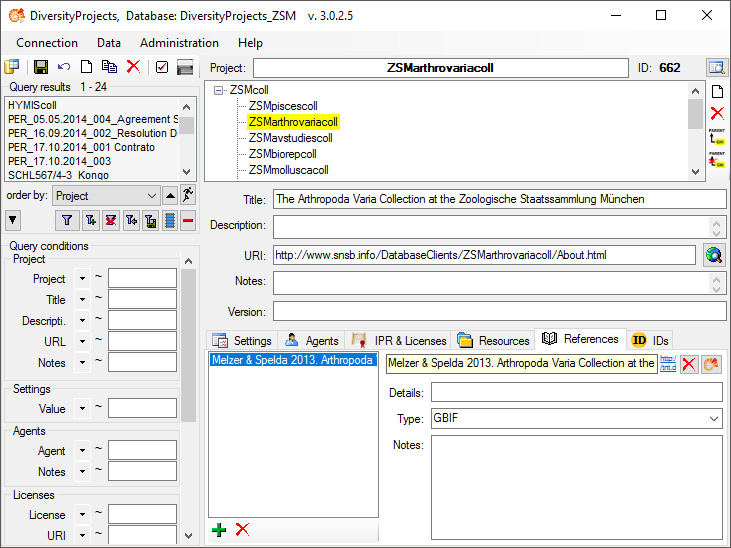Click black triangle button below order by

pos(13,220)
